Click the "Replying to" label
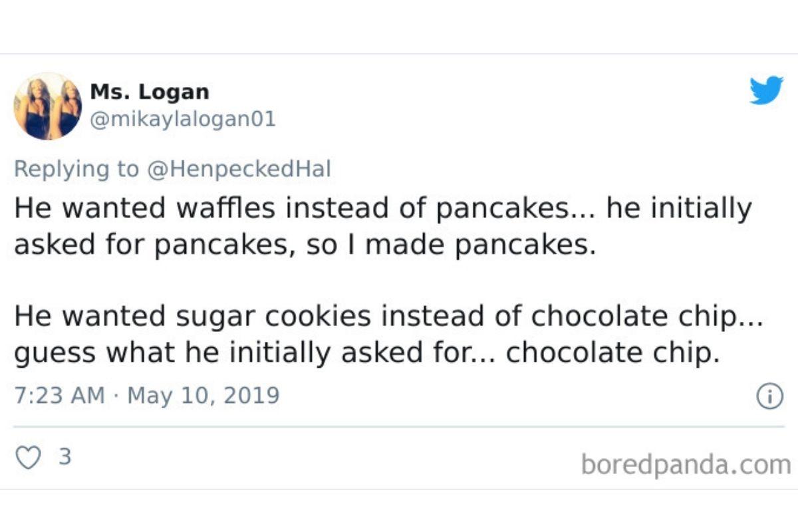This screenshot has width=798, height=532. click(76, 169)
